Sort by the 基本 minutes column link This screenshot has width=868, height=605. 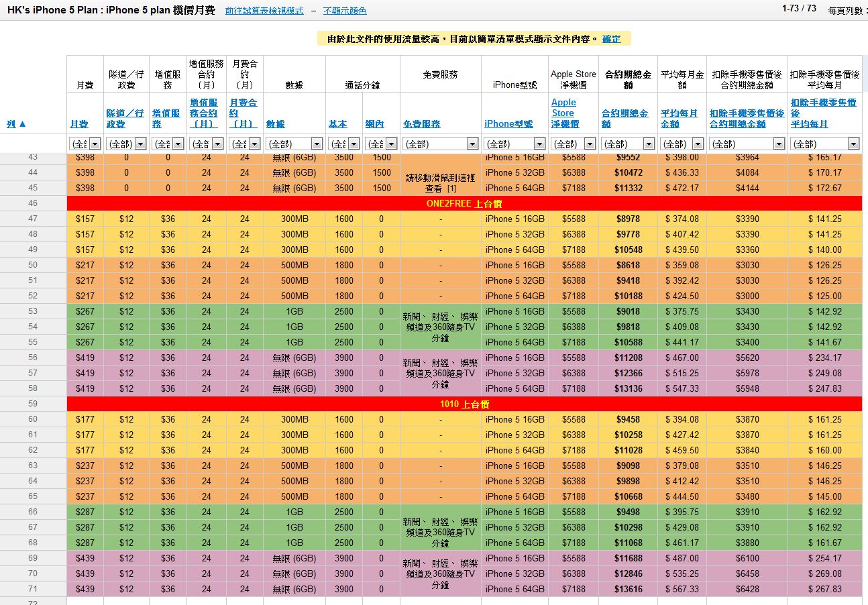[x=338, y=124]
